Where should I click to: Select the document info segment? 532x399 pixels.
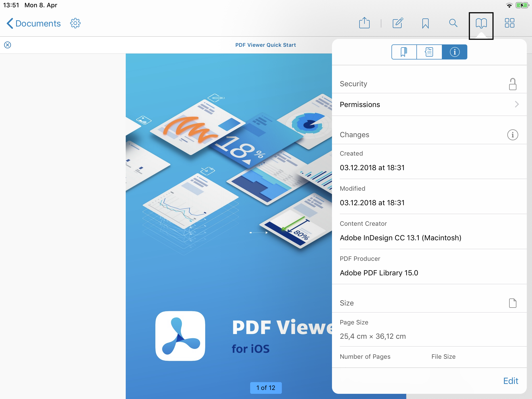[454, 52]
